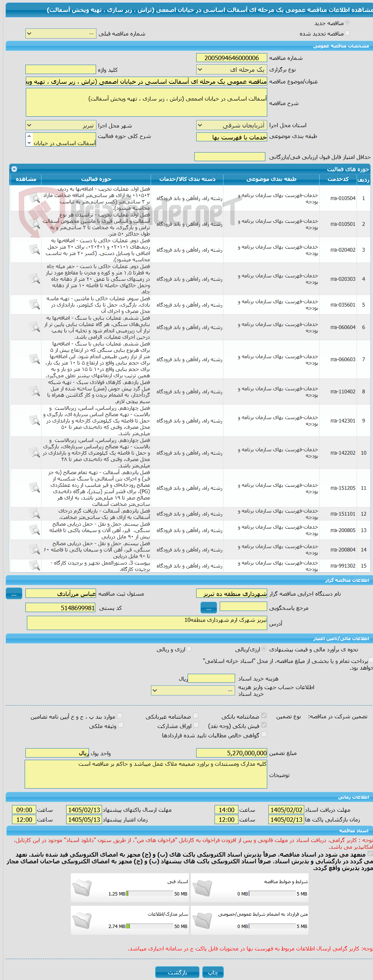373x980 pixels.
Task: Click technical documents size progress bar
Action: click(x=149, y=894)
